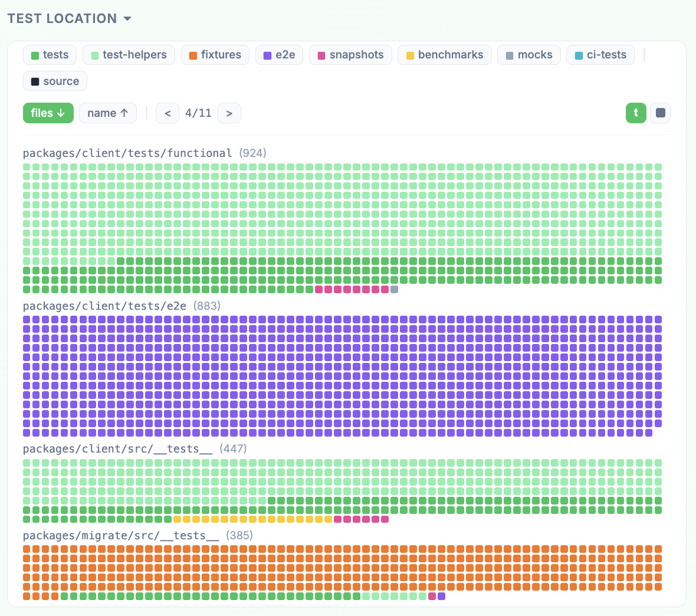
Task: Toggle the fixtures legend chip
Action: pos(215,55)
